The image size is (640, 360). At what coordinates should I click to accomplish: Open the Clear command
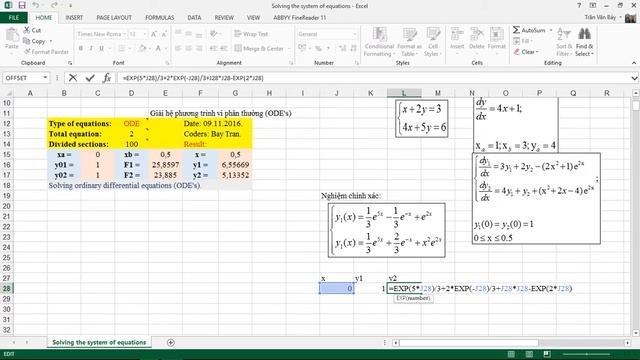pos(526,52)
